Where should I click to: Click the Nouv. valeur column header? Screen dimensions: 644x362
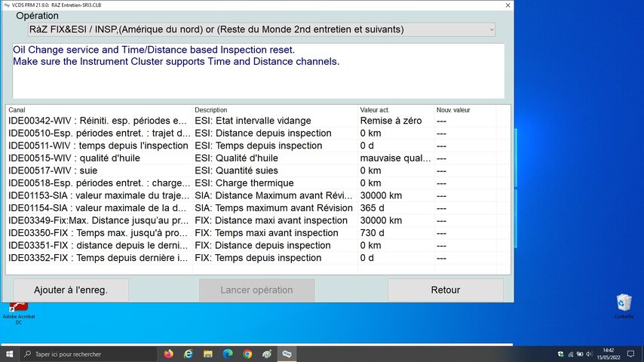[465, 110]
